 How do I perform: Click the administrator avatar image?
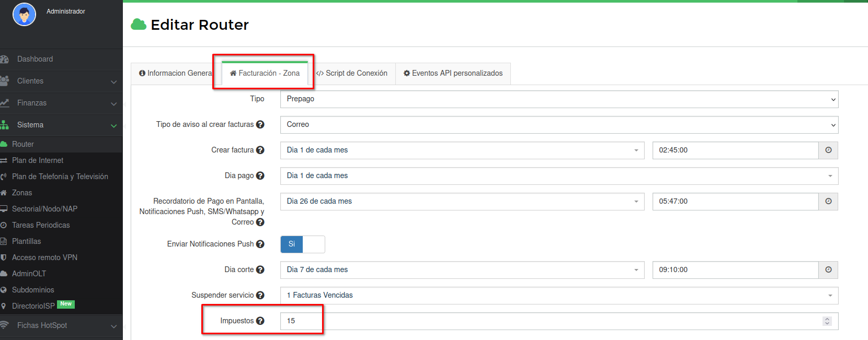tap(24, 15)
